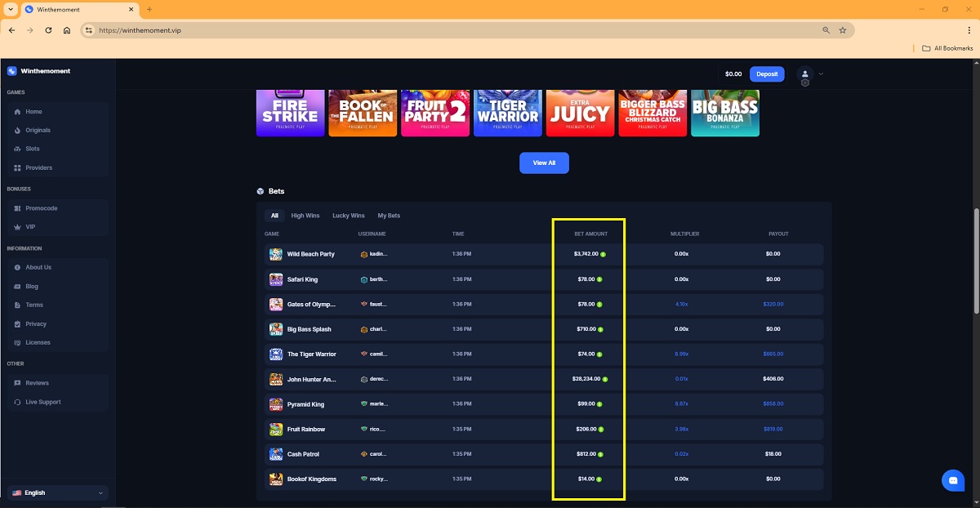This screenshot has width=980, height=508.
Task: Click the View All button
Action: (x=544, y=163)
